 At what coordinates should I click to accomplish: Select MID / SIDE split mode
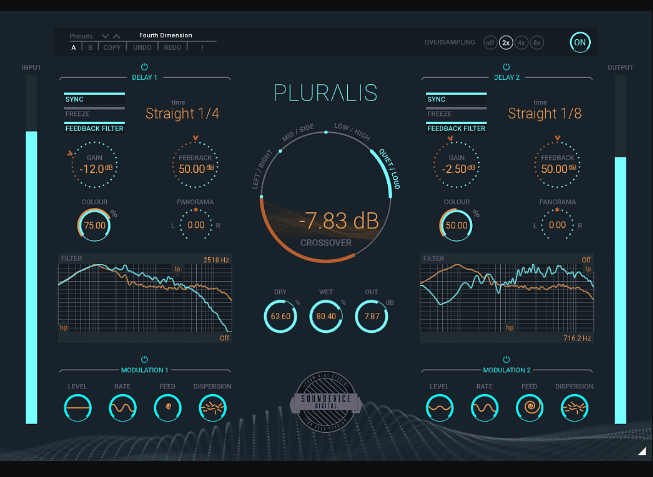point(298,132)
